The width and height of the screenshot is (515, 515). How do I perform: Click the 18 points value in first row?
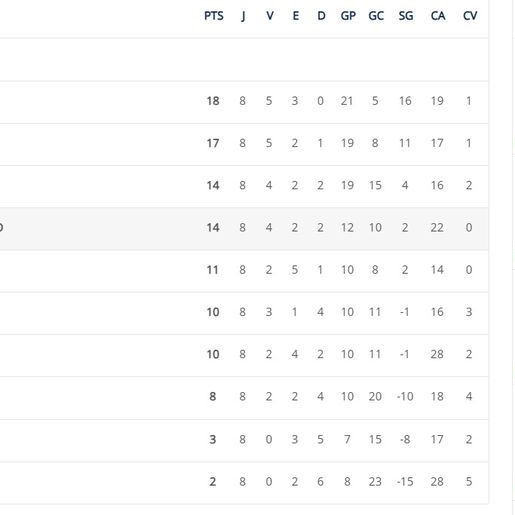213,101
